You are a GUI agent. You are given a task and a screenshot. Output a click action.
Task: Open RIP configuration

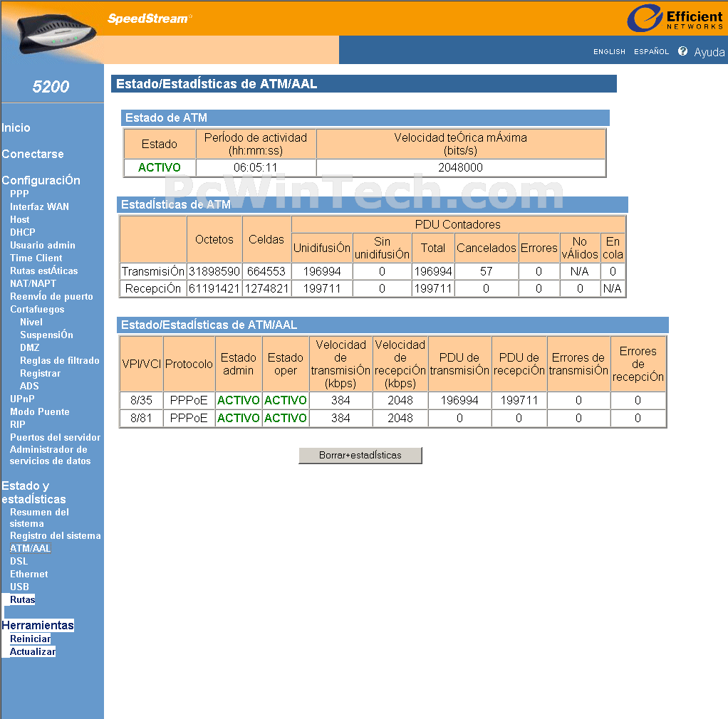18,424
